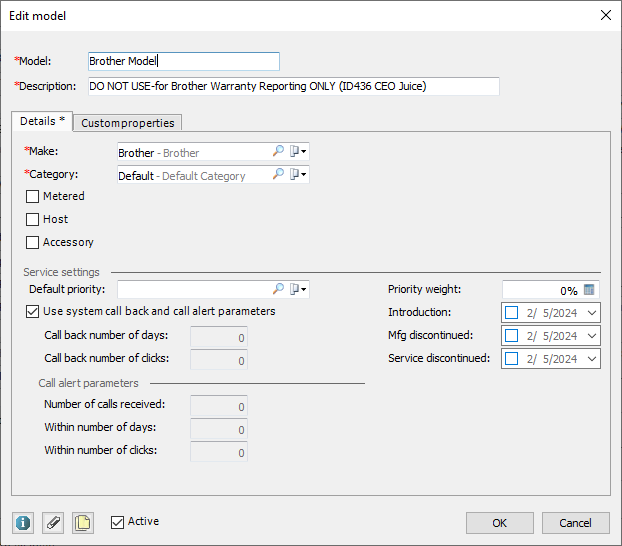Click the Call back number of days field
The width and height of the screenshot is (622, 546).
219,336
